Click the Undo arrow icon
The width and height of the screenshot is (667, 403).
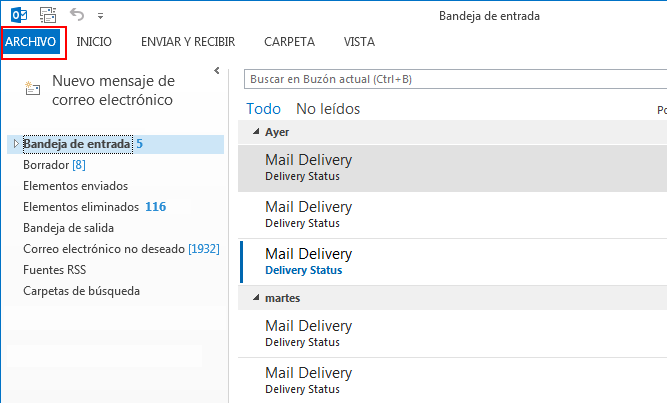click(x=78, y=15)
